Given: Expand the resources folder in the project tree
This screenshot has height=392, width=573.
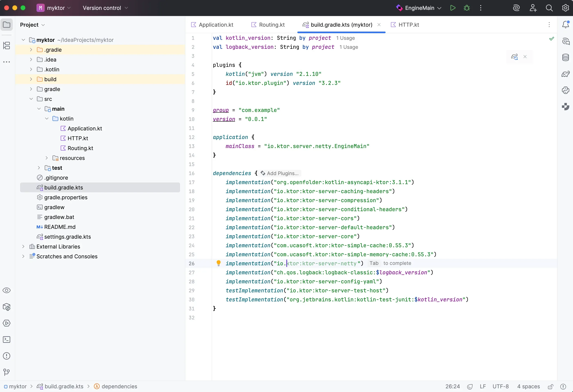Looking at the screenshot, I should click(47, 158).
